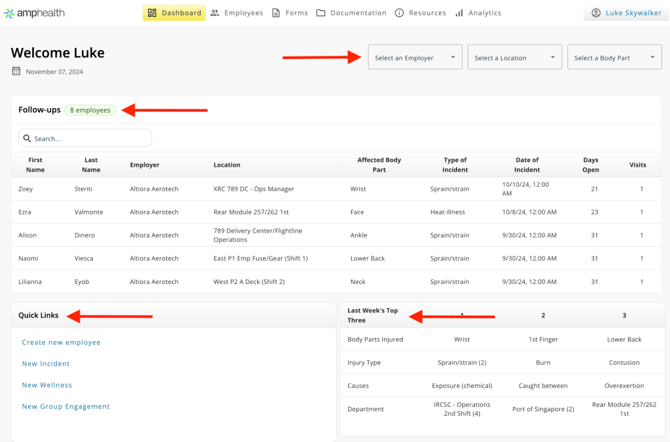Expand the Select a Location dropdown
Screen dimensions: 670x442
[x=515, y=57]
